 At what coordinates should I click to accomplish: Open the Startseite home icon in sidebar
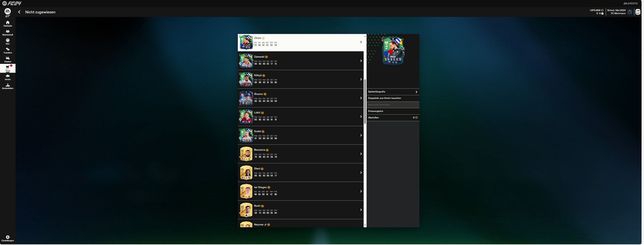coord(8,24)
